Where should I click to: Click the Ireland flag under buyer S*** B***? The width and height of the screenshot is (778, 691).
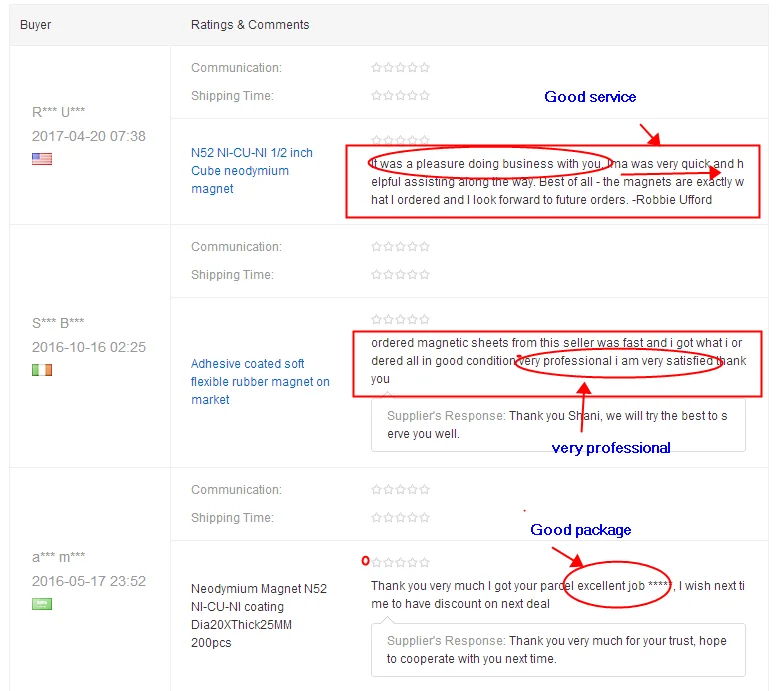pos(42,370)
